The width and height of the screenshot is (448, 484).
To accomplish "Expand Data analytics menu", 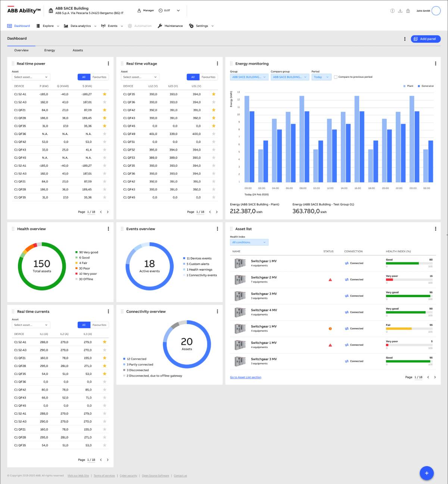I will click(x=80, y=26).
